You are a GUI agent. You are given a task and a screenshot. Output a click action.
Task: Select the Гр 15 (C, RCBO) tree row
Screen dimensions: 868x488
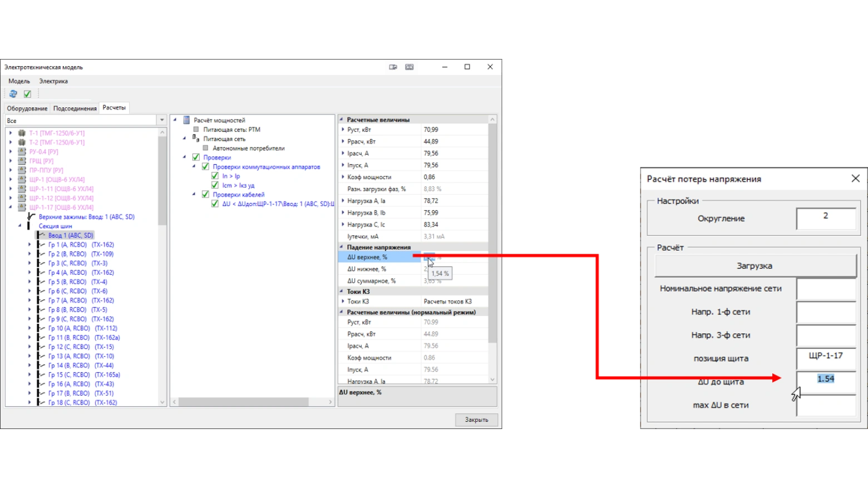pos(84,374)
